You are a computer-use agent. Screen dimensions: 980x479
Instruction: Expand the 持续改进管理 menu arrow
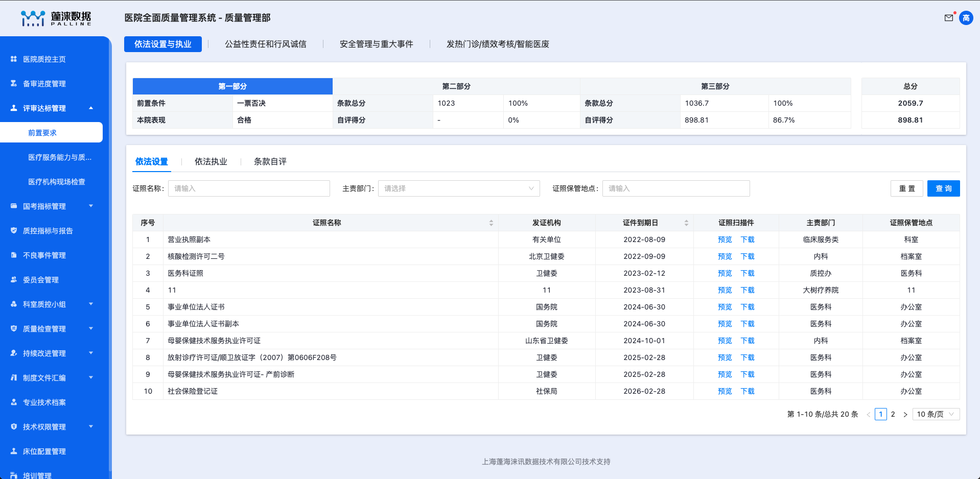pyautogui.click(x=91, y=353)
